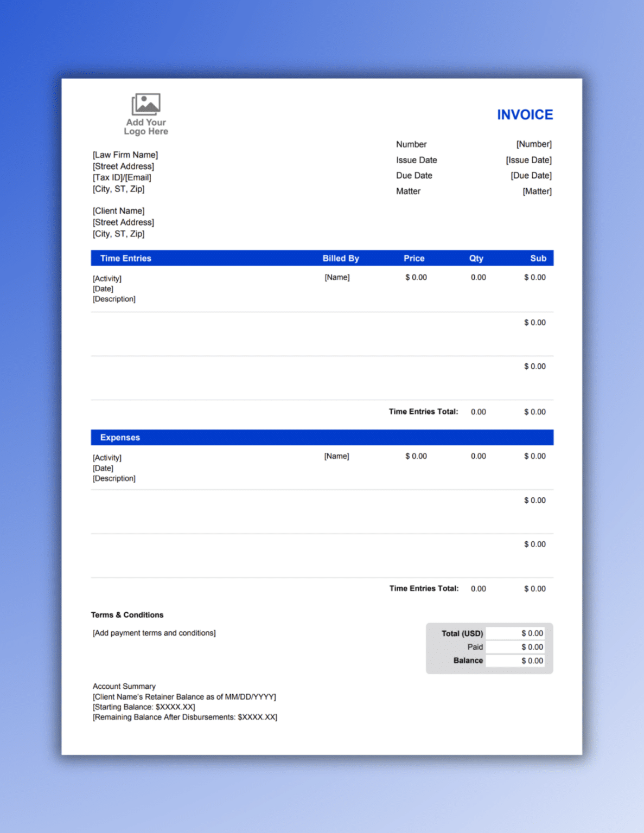Select the [Due Date] placeholder
This screenshot has height=833, width=644.
pyautogui.click(x=530, y=175)
